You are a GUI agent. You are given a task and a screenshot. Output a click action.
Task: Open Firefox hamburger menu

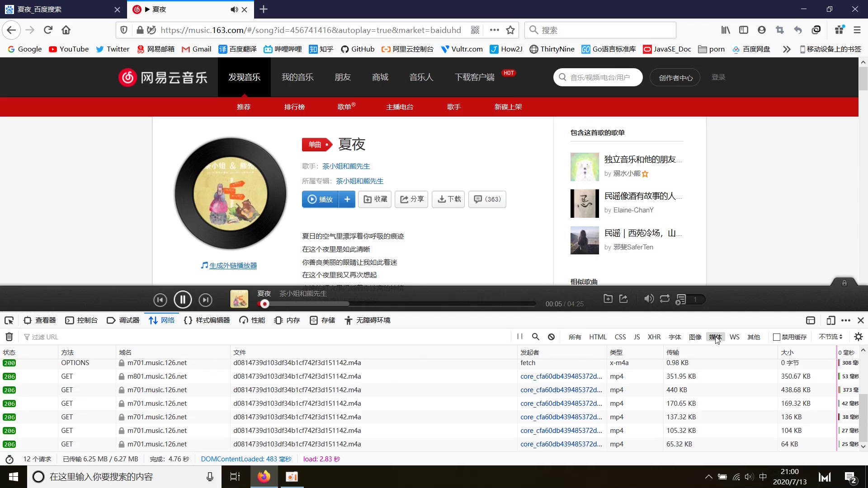[857, 30]
